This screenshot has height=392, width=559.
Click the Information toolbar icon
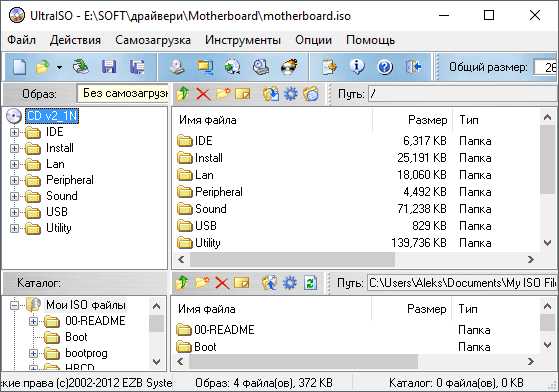point(357,67)
